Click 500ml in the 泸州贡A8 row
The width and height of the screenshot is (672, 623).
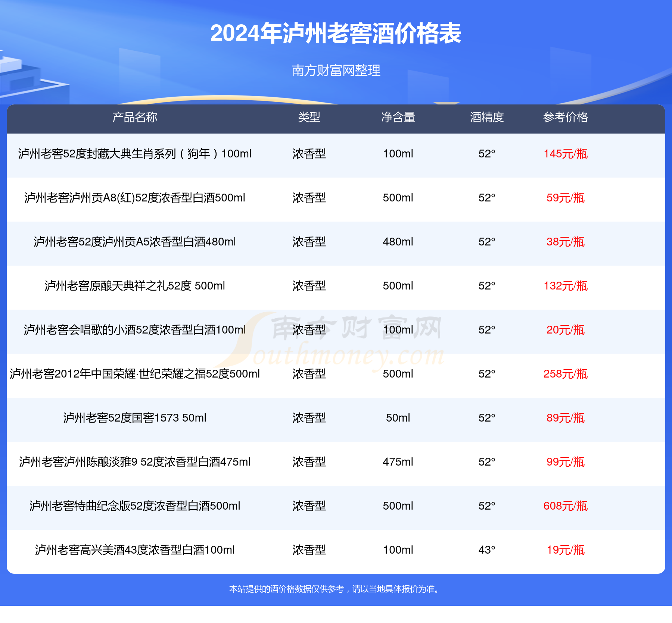click(x=398, y=198)
